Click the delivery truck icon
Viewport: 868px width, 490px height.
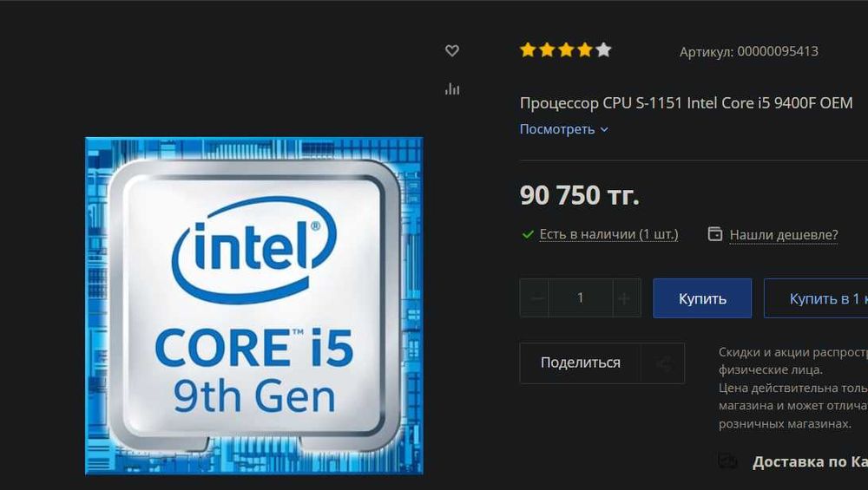tap(728, 461)
